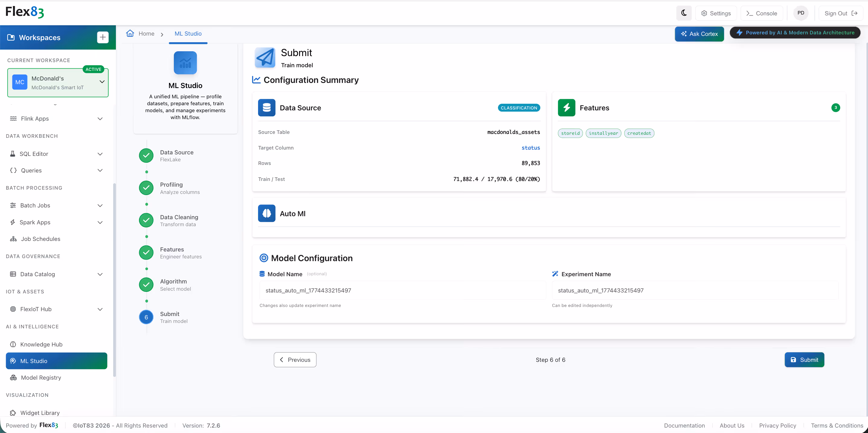
Task: Add a new workspace with plus icon
Action: coord(103,37)
